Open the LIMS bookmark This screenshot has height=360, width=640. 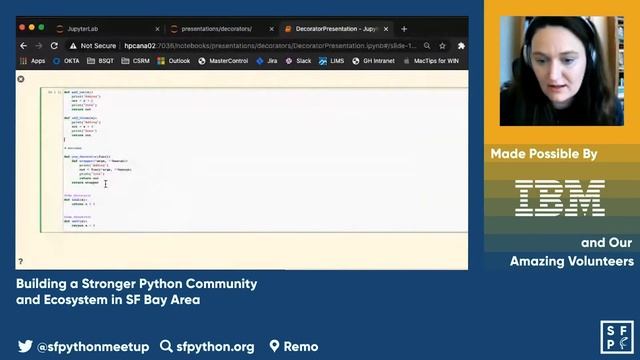tap(331, 61)
